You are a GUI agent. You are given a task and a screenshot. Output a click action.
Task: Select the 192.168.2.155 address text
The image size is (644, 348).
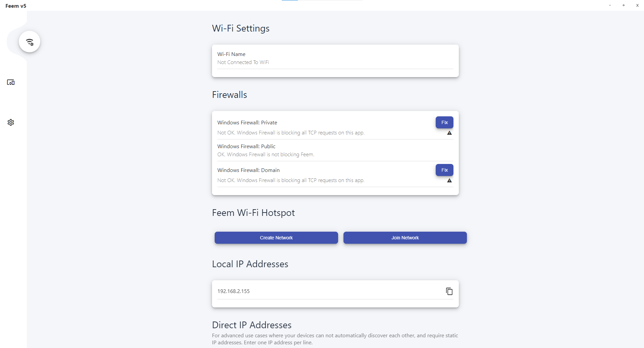point(233,291)
